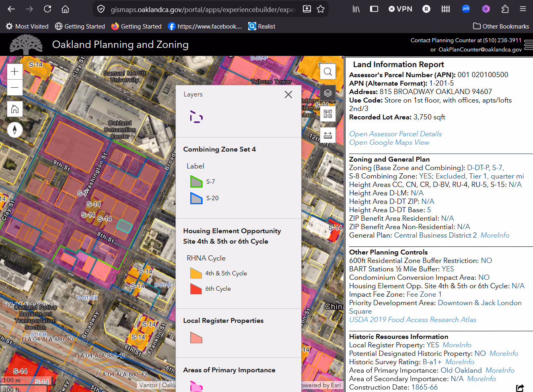Click the S-7 legend swatch
The height and width of the screenshot is (392, 533).
coord(196,182)
